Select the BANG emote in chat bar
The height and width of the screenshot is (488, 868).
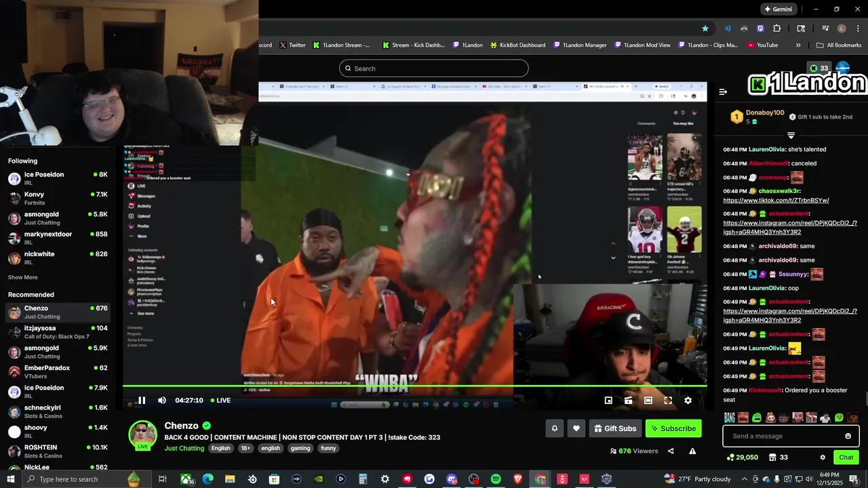pos(730,418)
